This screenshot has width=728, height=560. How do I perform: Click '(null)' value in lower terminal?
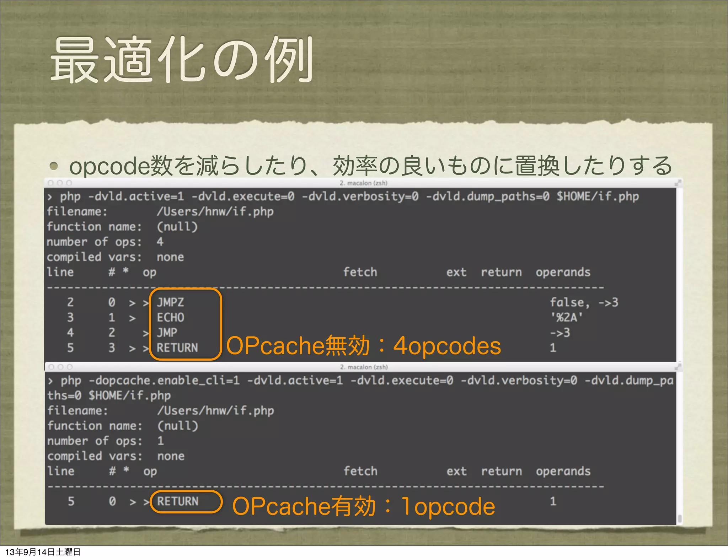pos(178,426)
